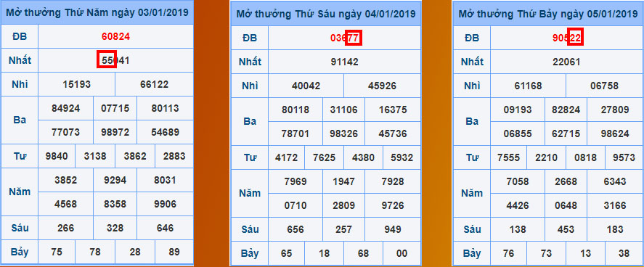Select fifth prize number 9906

click(165, 204)
